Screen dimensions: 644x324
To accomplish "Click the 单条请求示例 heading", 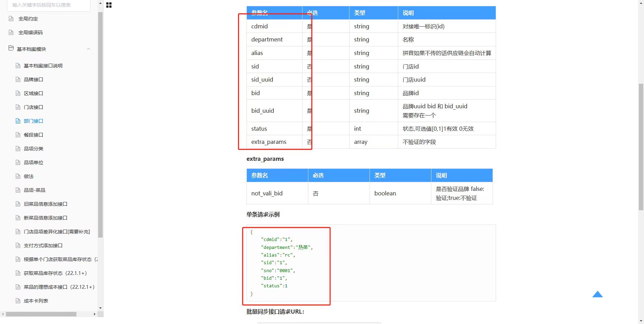I will [x=263, y=214].
